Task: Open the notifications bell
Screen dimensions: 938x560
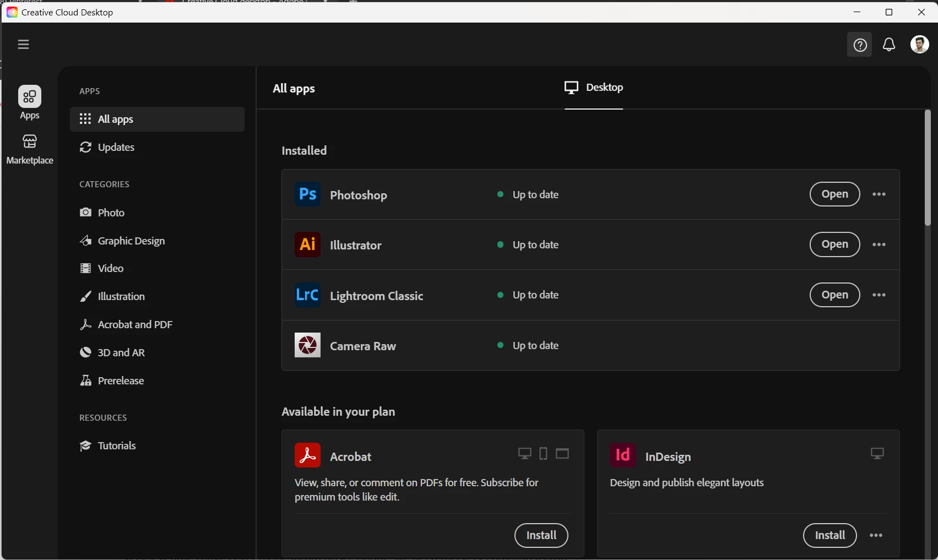Action: pyautogui.click(x=889, y=45)
